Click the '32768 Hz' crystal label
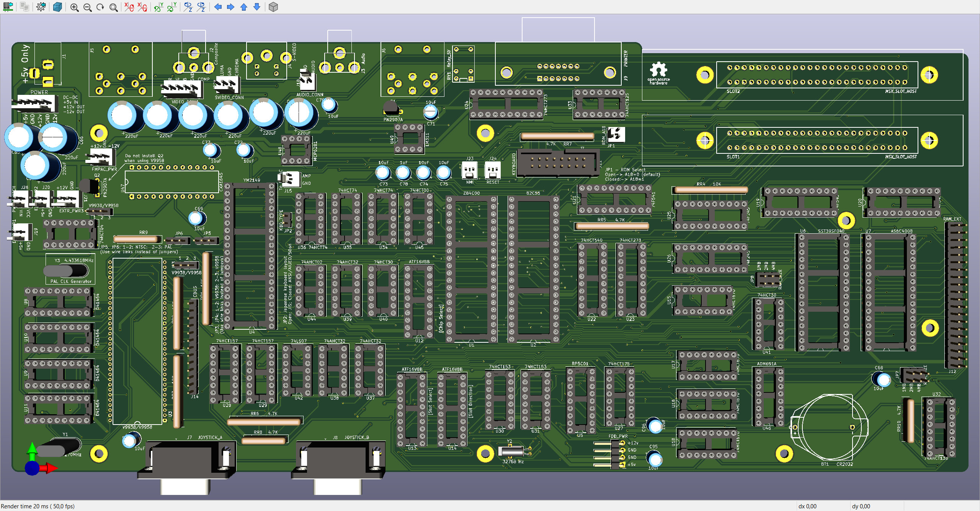This screenshot has height=511, width=980. click(x=513, y=462)
